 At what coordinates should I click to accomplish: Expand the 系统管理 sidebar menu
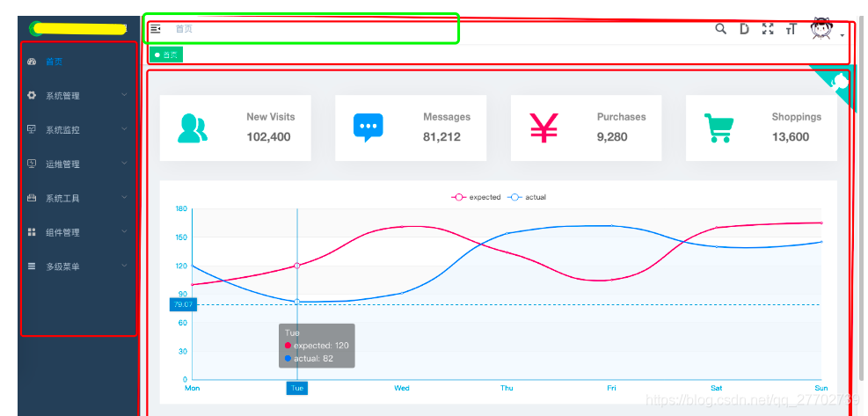(x=77, y=96)
